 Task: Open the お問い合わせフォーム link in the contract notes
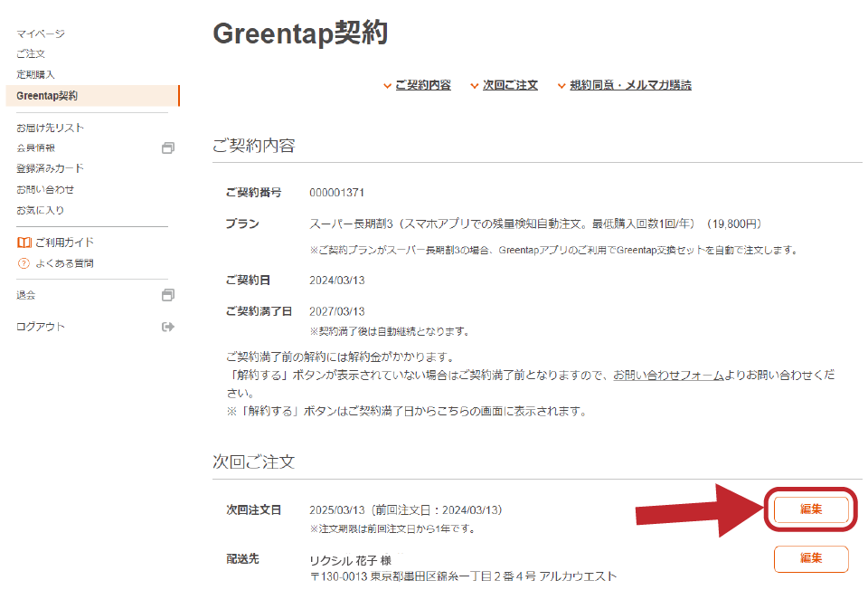(669, 375)
